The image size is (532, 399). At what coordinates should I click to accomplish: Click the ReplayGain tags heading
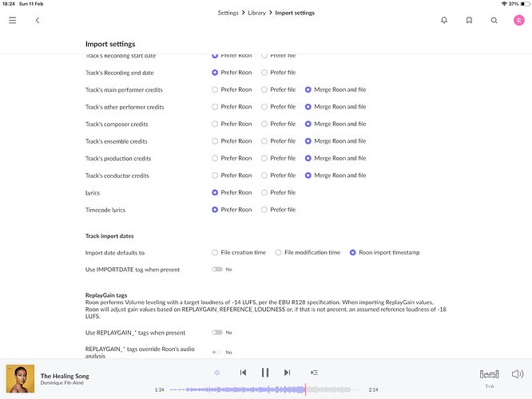[x=106, y=295]
